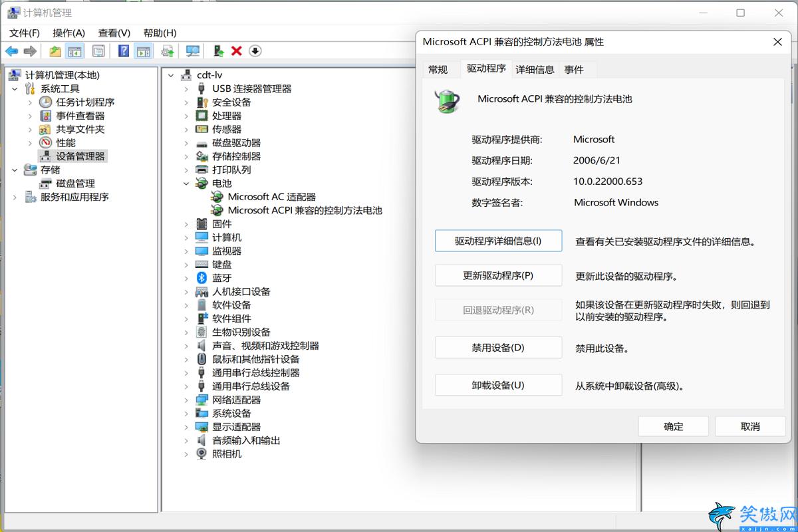
Task: Click 禁用设备(D) button
Action: pyautogui.click(x=498, y=348)
